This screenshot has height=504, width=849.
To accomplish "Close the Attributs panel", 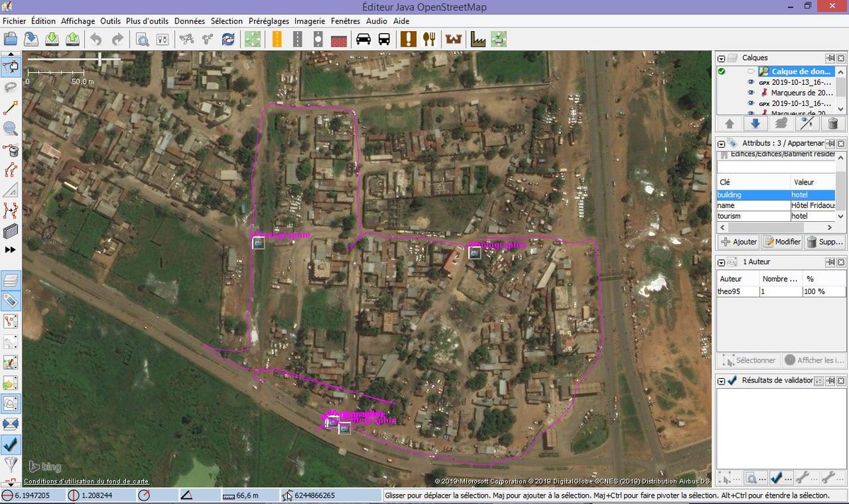I will [841, 143].
